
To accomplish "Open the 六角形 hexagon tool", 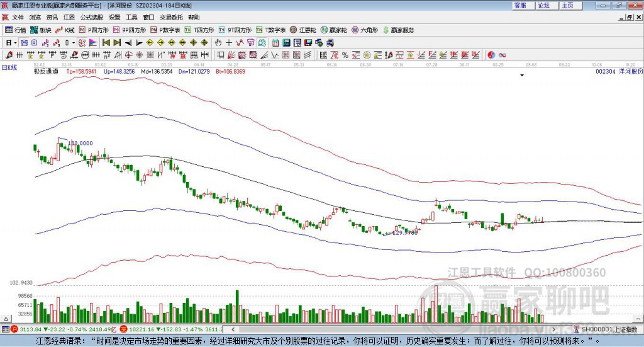I will [365, 30].
